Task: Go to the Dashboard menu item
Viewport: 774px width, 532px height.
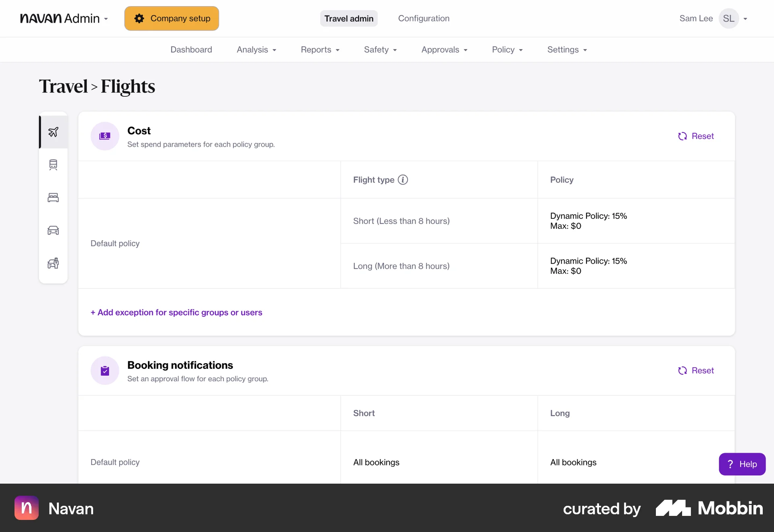Action: click(191, 50)
